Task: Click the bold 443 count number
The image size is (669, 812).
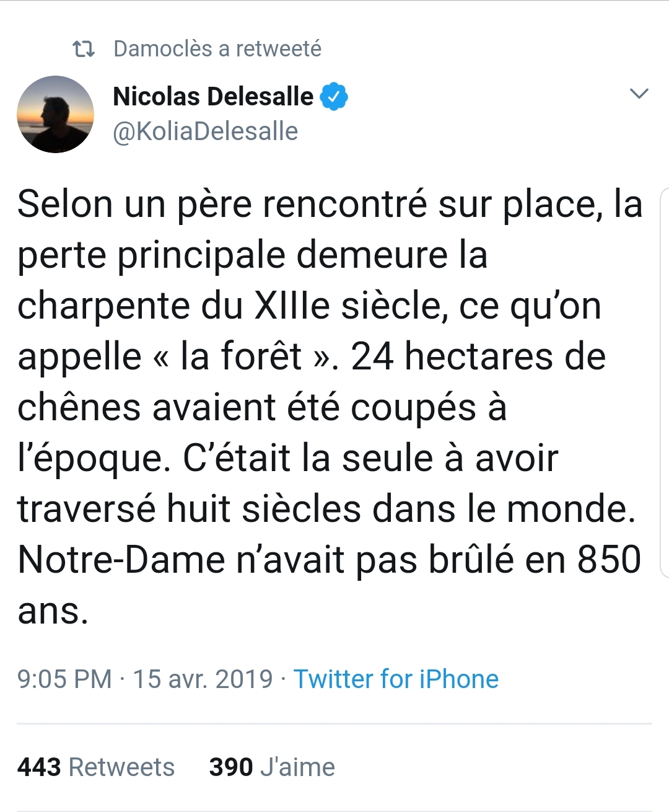Action: coord(39,767)
